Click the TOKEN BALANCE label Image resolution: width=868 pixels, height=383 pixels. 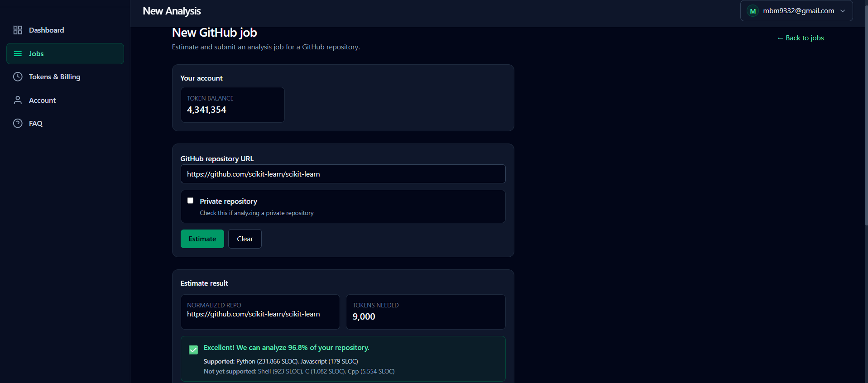[x=210, y=98]
